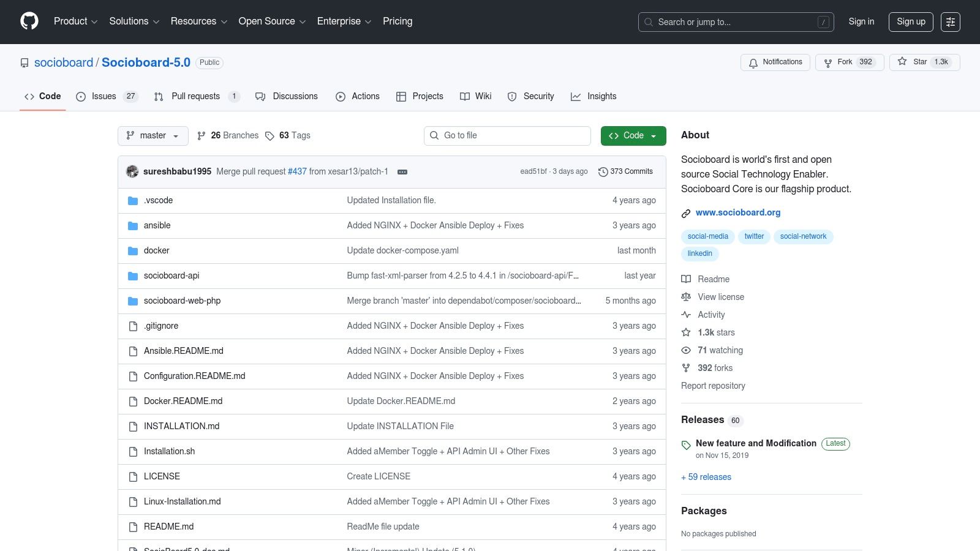The width and height of the screenshot is (980, 551).
Task: Switch to the Wiki tab
Action: 476,97
